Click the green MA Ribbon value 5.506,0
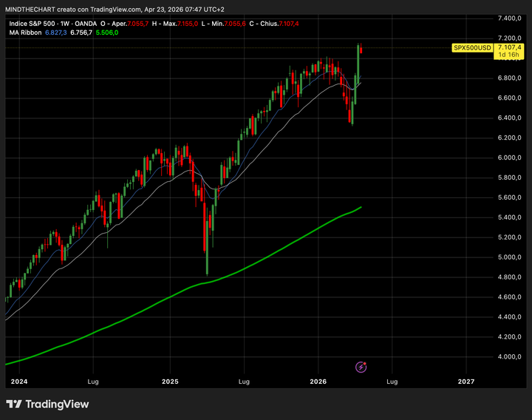Image resolution: width=532 pixels, height=420 pixels. pos(107,33)
